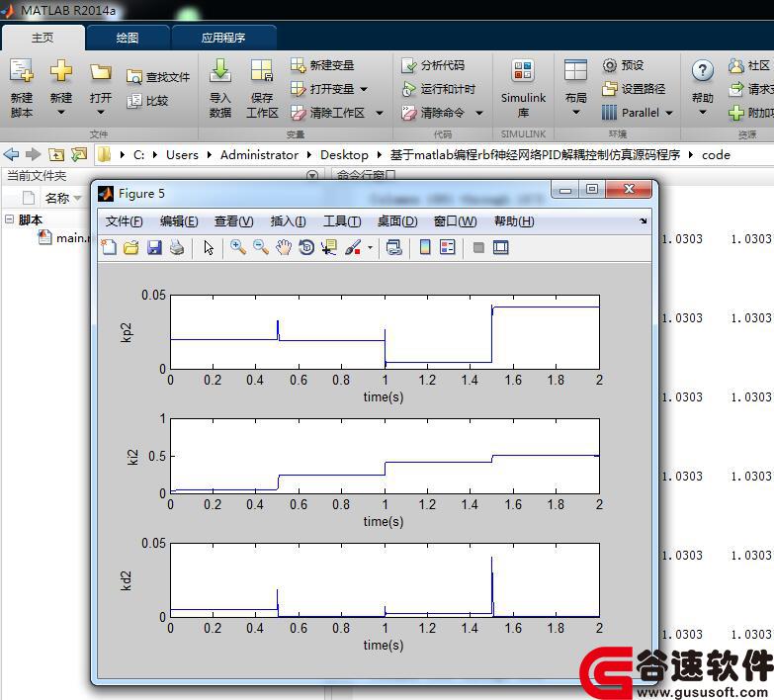Open the brush color dropdown arrow
The width and height of the screenshot is (774, 700).
370,247
